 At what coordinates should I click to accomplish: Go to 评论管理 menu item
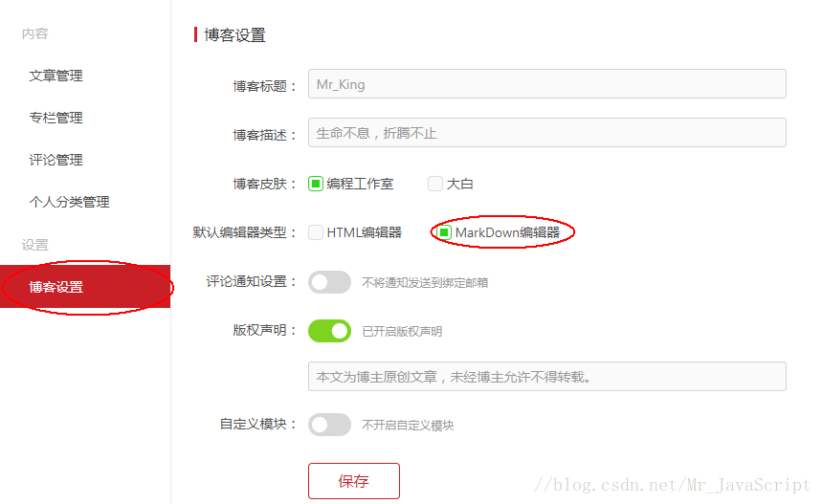tap(56, 160)
